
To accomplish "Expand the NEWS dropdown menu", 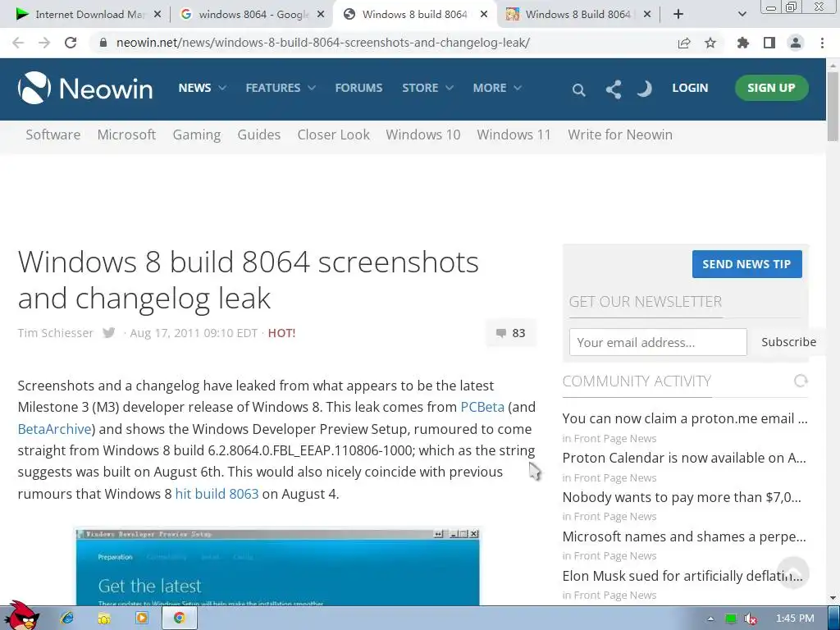I will tap(202, 88).
